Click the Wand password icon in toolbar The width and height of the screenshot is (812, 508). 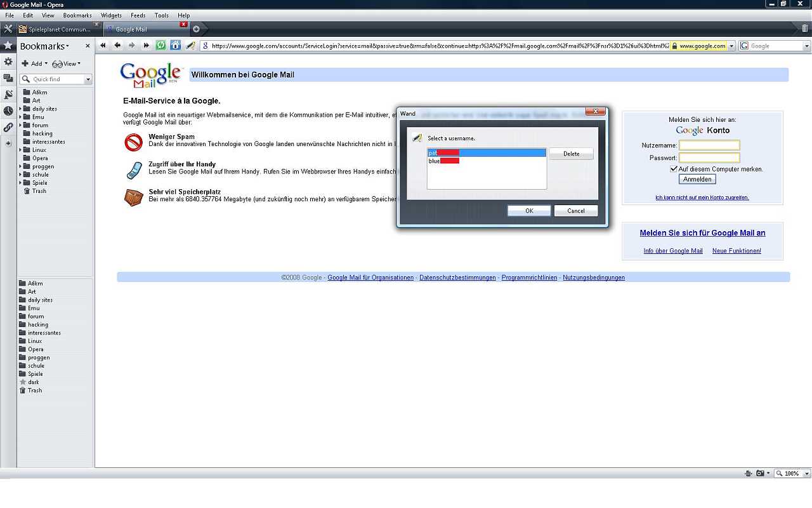click(190, 46)
